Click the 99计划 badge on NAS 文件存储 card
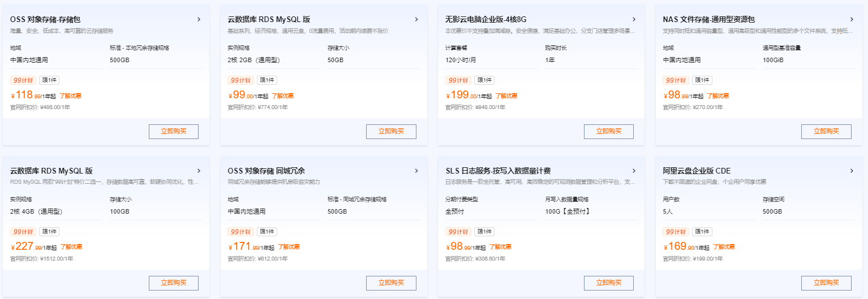The width and height of the screenshot is (868, 299). [676, 80]
